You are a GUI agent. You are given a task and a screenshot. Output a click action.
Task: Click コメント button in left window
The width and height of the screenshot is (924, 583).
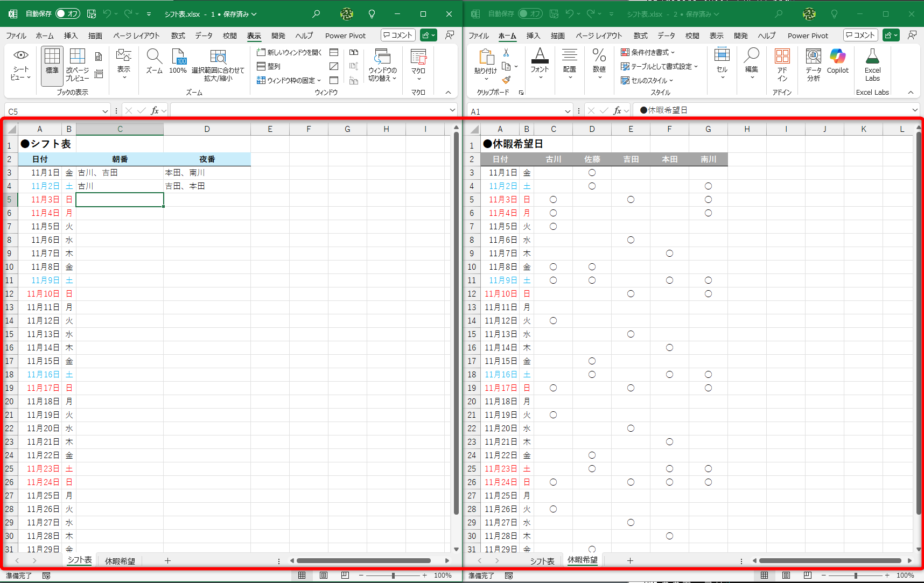(398, 35)
